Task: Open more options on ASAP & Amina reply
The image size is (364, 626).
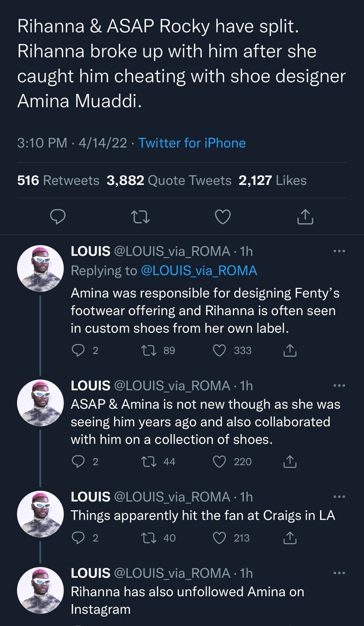Action: click(x=339, y=386)
